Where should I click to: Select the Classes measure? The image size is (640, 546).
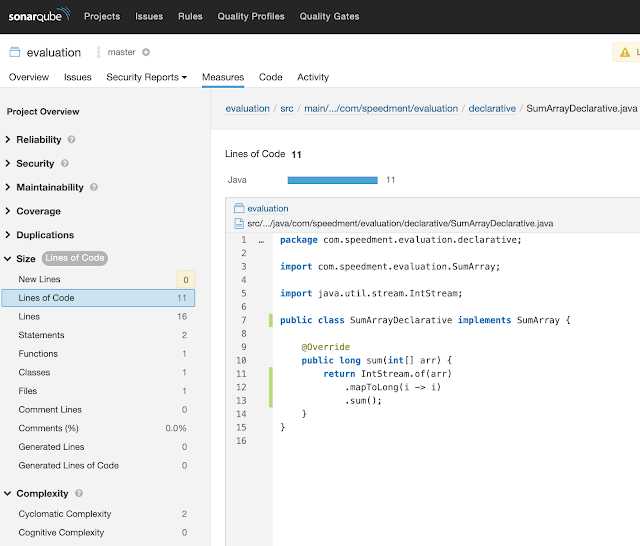point(98,372)
